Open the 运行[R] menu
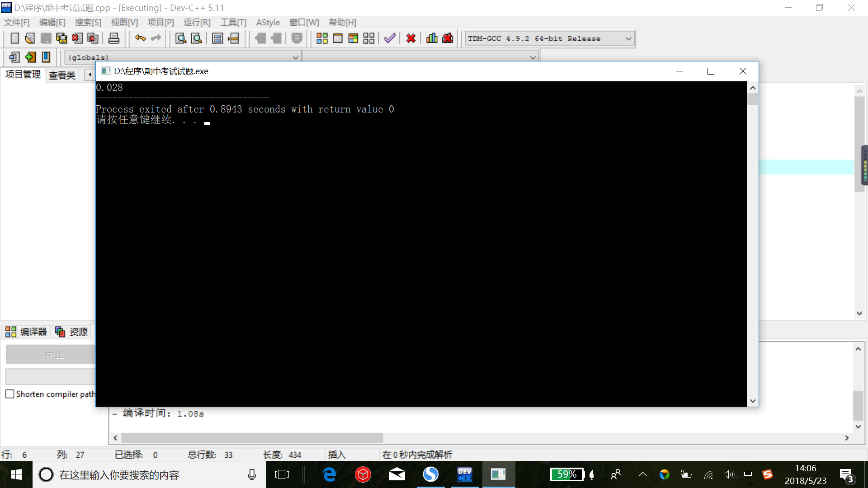The image size is (868, 488). click(x=197, y=22)
